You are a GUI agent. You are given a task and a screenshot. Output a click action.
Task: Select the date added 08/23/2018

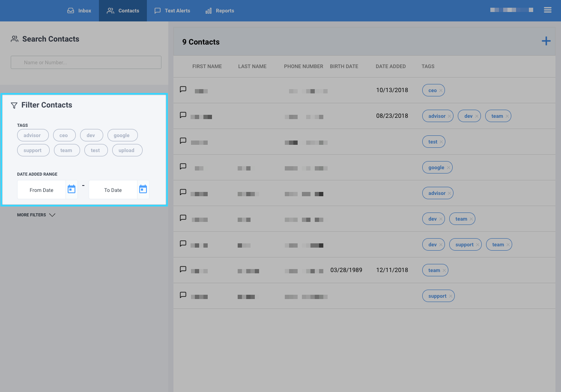point(392,116)
